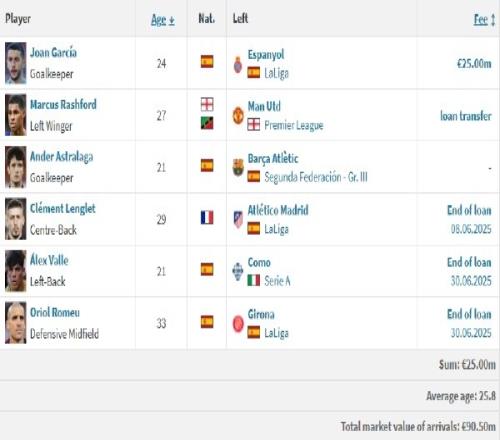Click the Manchester United crest icon
The width and height of the screenshot is (500, 440).
click(238, 116)
